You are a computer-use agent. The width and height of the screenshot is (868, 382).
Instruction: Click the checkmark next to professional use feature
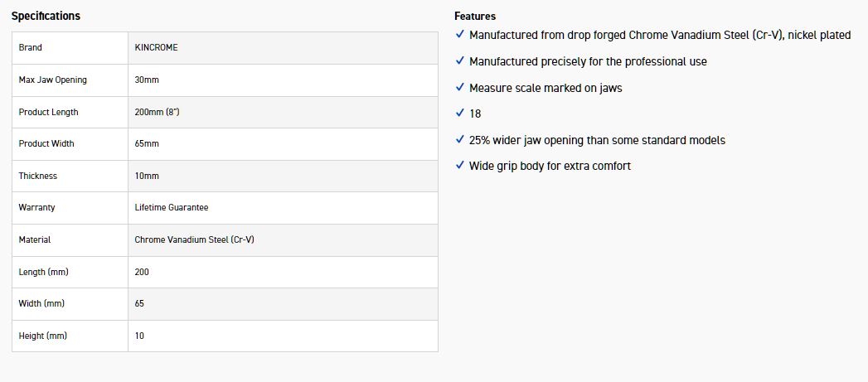click(460, 61)
